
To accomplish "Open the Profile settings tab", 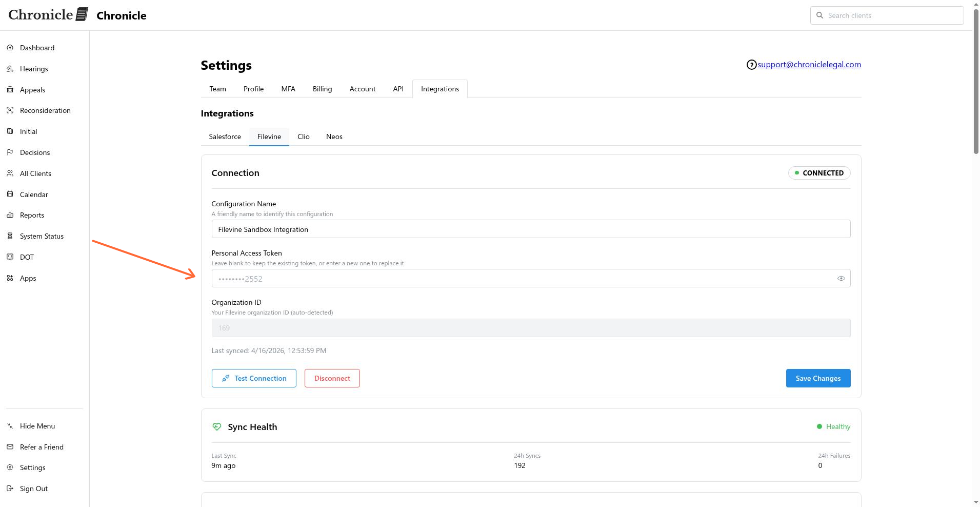I will [253, 89].
